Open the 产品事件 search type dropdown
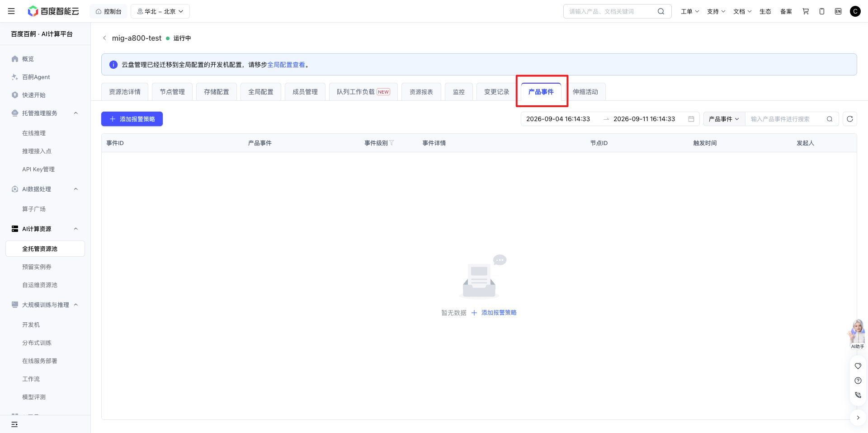The width and height of the screenshot is (868, 433). 724,119
